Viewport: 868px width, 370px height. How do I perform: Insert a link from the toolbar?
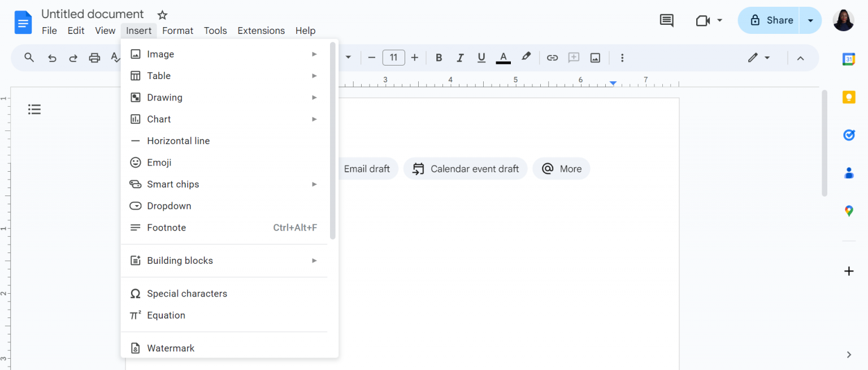(x=552, y=57)
